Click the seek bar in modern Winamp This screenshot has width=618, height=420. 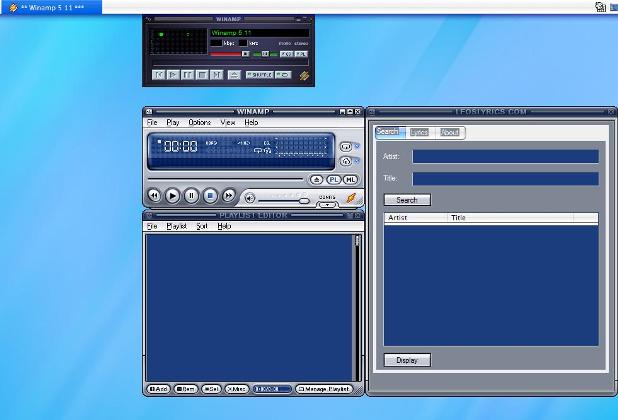pos(225,179)
